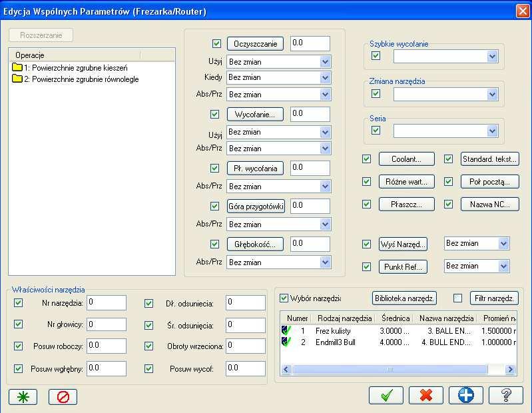Click folder icon of operation 2
The width and height of the screenshot is (532, 413).
point(17,79)
